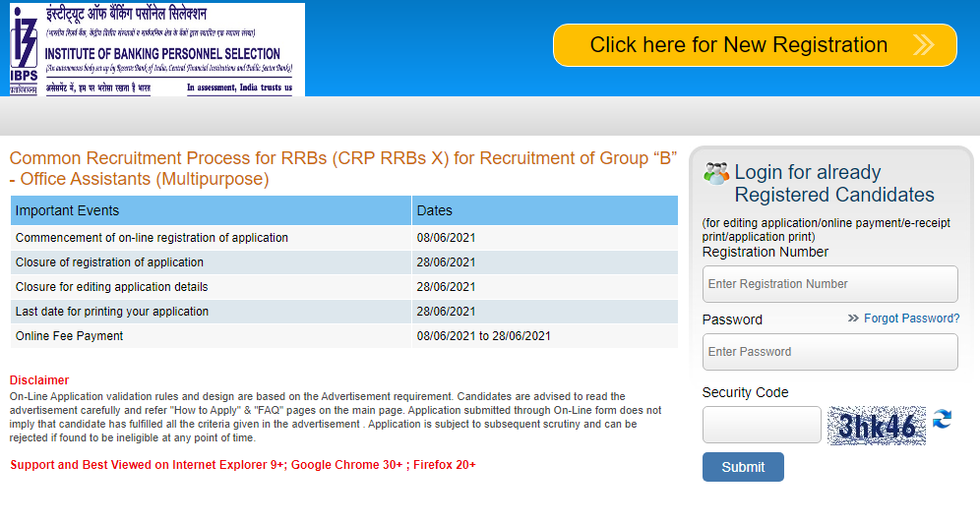Click the double arrow on New Registration button
Viewport: 980px width, 522px height.
pos(924,45)
